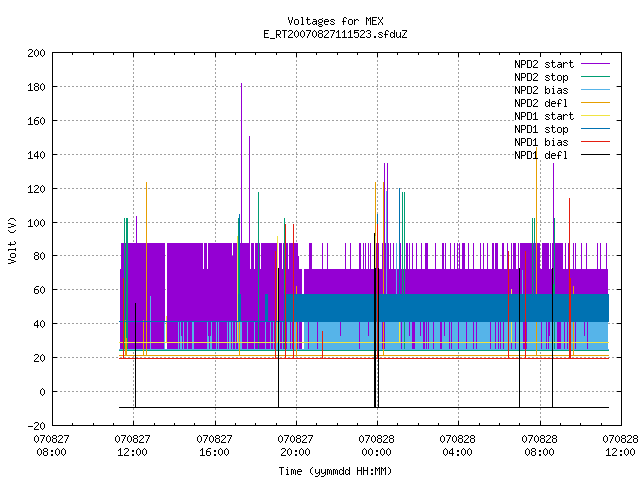This screenshot has height=480, width=640.
Task: Click the 80 y-axis tick label
Action: pyautogui.click(x=39, y=256)
